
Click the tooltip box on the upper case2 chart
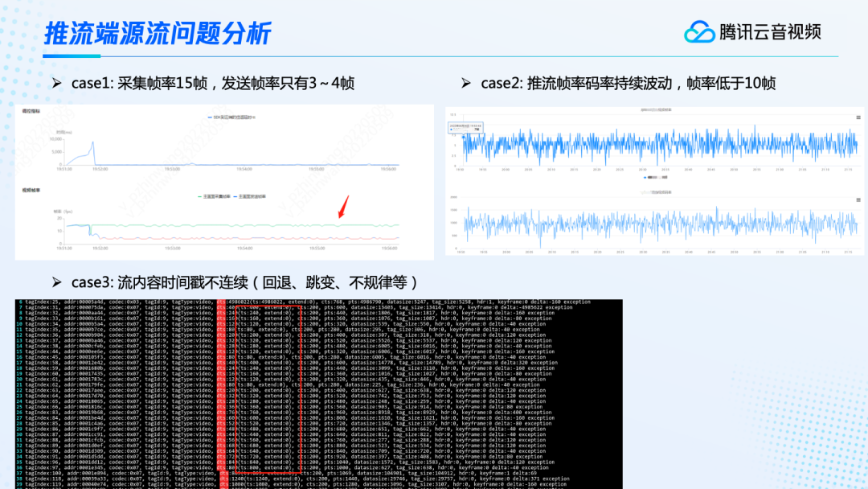[x=465, y=126]
